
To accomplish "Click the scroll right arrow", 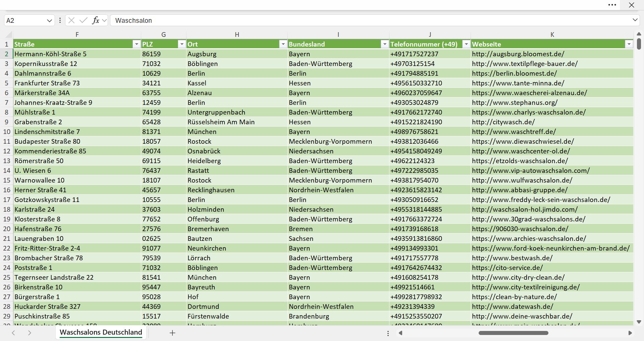I will (630, 333).
